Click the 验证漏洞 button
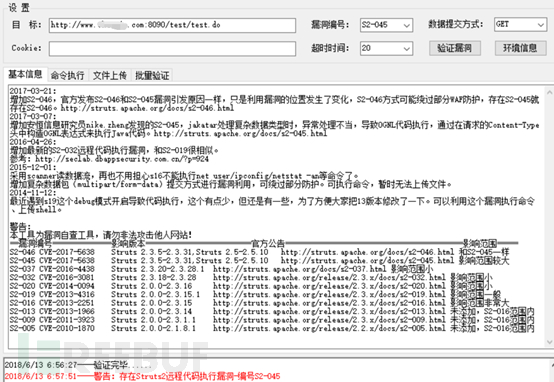This screenshot has width=554, height=382. (455, 48)
